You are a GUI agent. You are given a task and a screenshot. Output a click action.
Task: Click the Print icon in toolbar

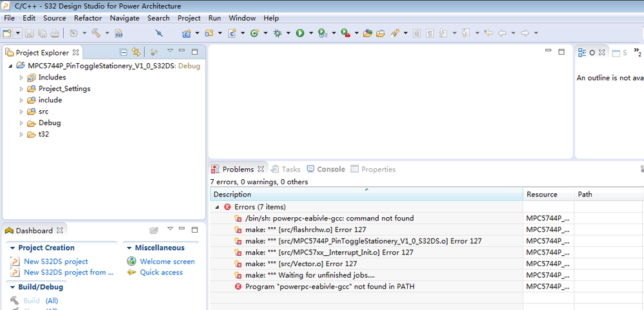55,34
